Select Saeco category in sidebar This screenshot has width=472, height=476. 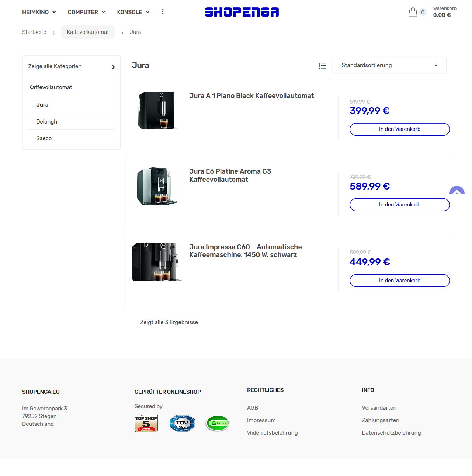(x=44, y=138)
